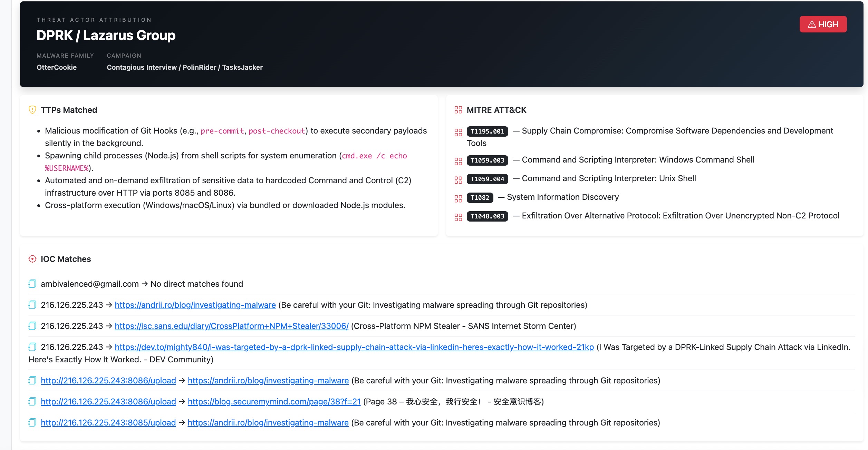Select the T1059.003 technique tag
Screen dimensions: 868x450
coord(487,160)
